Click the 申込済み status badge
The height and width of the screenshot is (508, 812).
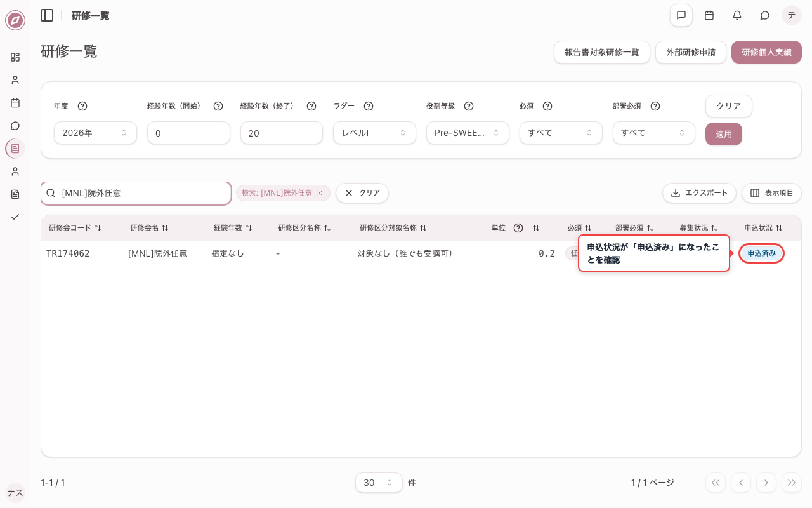[x=761, y=253]
